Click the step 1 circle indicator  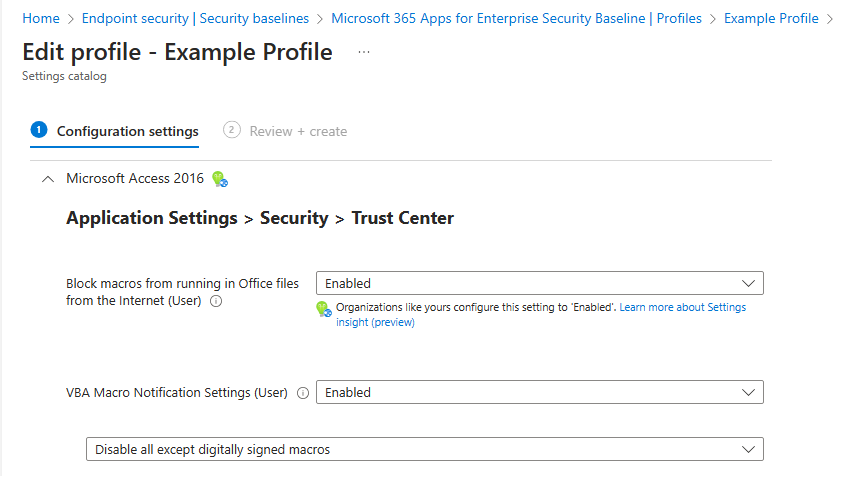39,130
